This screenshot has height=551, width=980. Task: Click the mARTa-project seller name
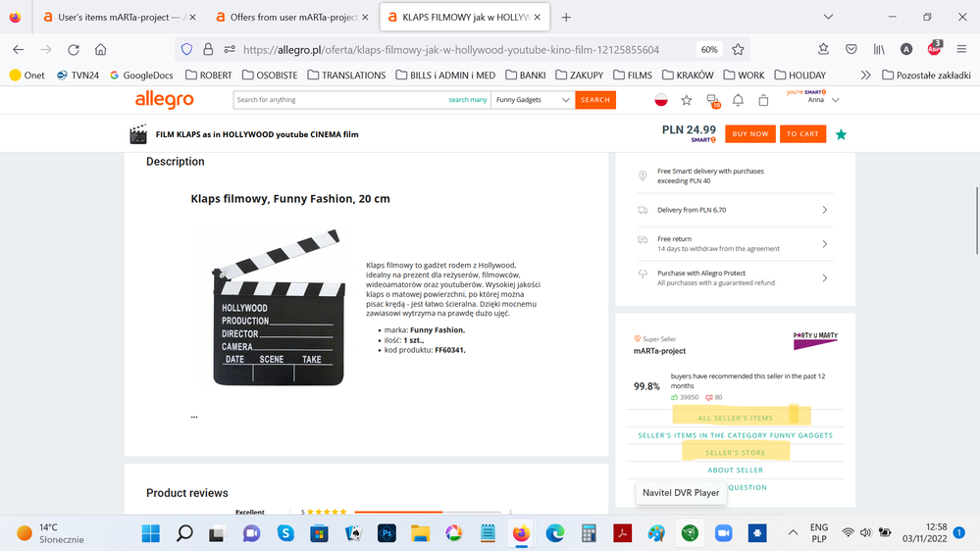click(659, 351)
